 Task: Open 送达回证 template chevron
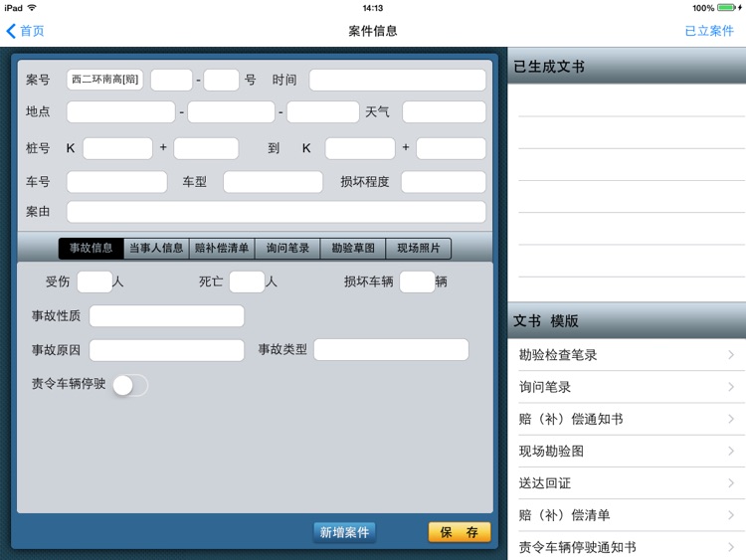731,483
